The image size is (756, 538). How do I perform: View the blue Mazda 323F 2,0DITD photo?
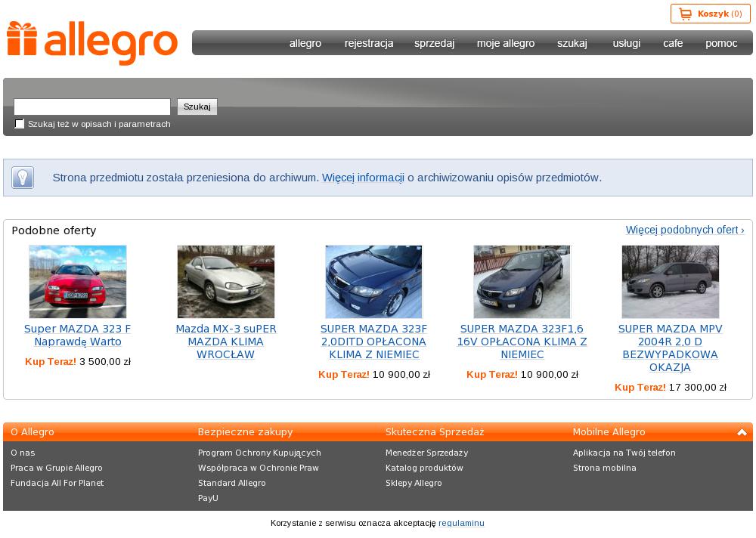(x=373, y=282)
